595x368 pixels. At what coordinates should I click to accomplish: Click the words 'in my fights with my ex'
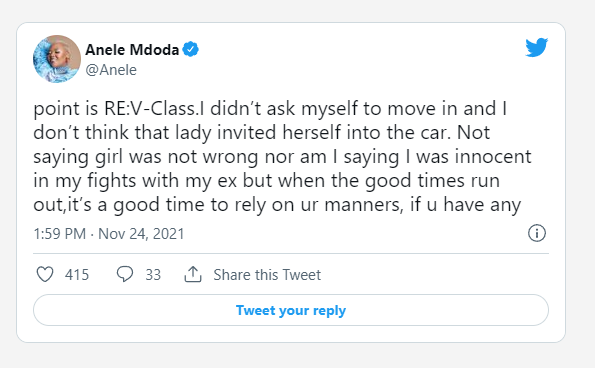pos(135,181)
